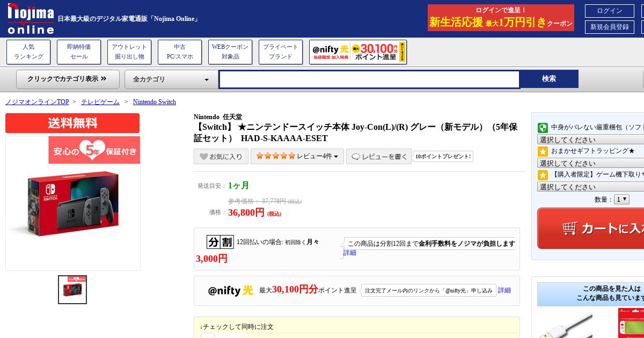644x338 pixels.
Task: Click into the search input field
Action: (x=369, y=79)
